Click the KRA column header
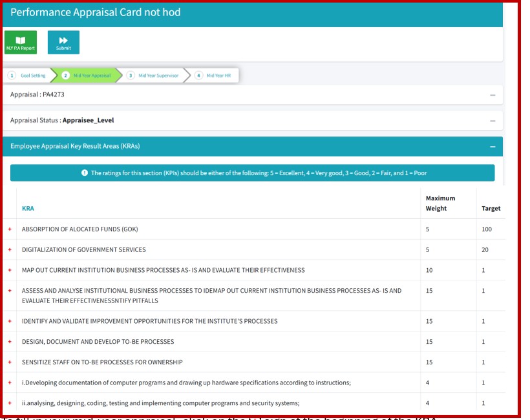The width and height of the screenshot is (530, 420). point(28,209)
